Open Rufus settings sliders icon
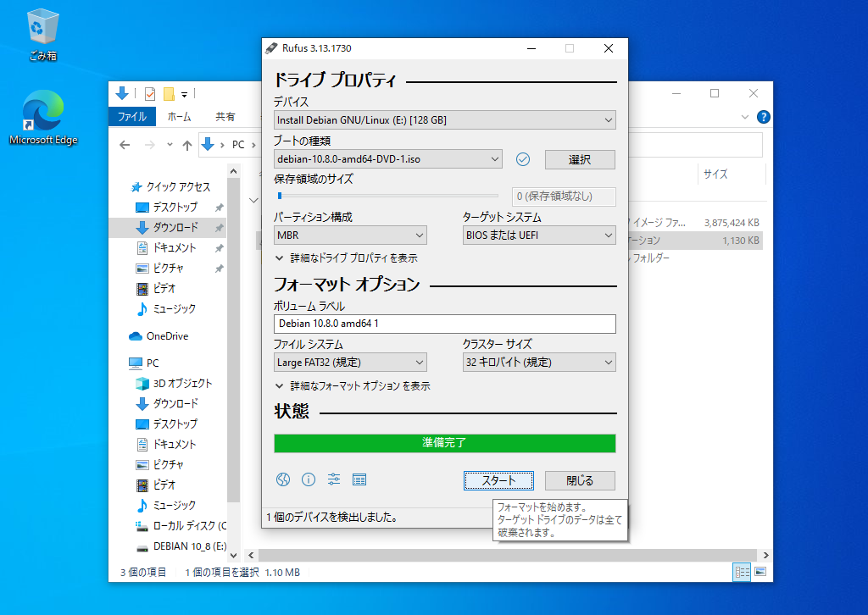868x615 pixels. [334, 479]
